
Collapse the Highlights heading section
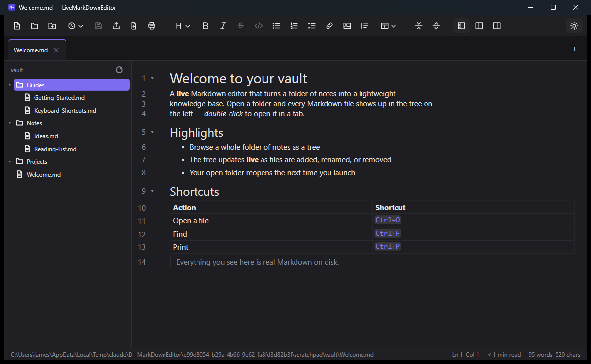click(152, 132)
